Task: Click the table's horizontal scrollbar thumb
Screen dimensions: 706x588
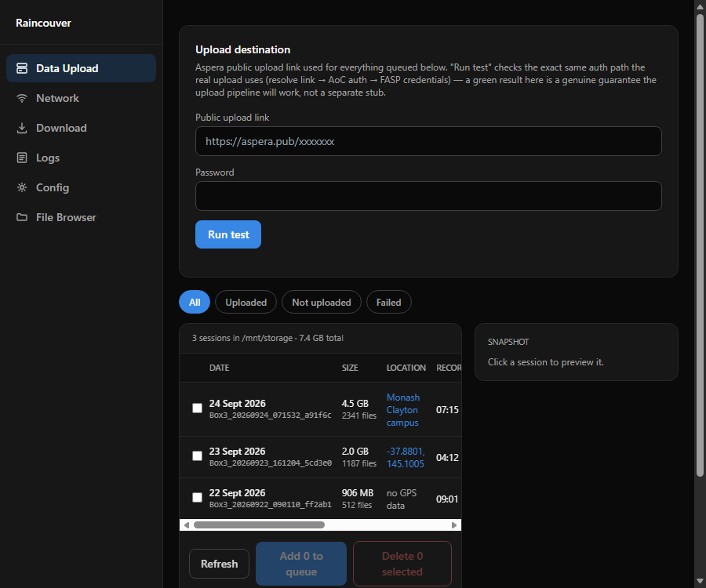Action: pyautogui.click(x=259, y=525)
